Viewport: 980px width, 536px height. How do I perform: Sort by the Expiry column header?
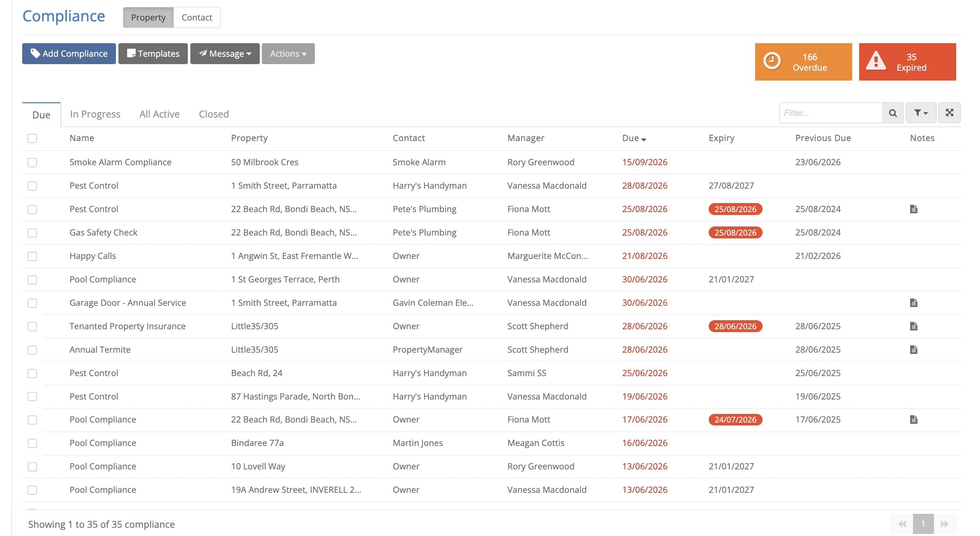(721, 139)
